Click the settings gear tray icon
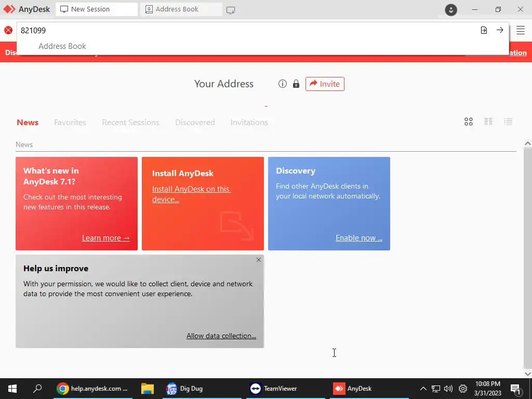 [463, 389]
